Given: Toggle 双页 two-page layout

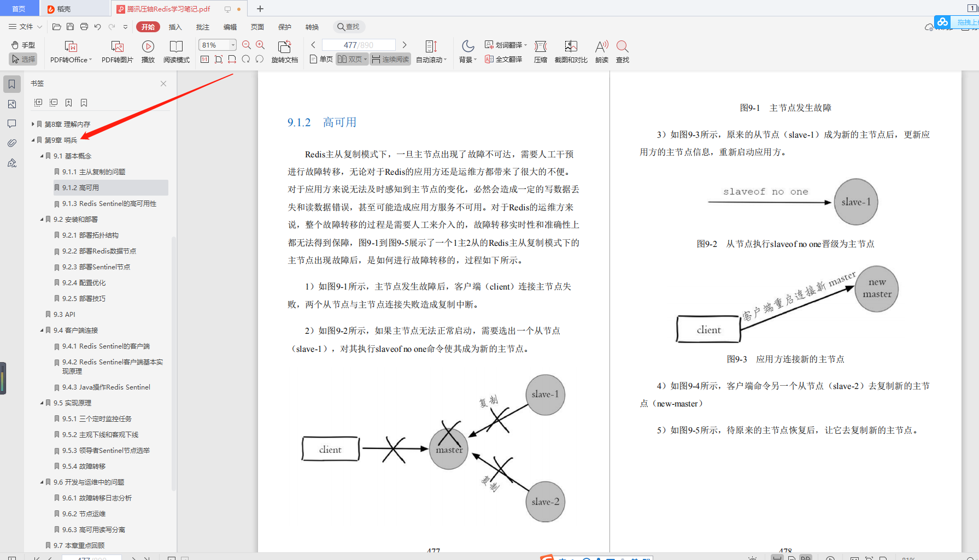Looking at the screenshot, I should point(352,59).
